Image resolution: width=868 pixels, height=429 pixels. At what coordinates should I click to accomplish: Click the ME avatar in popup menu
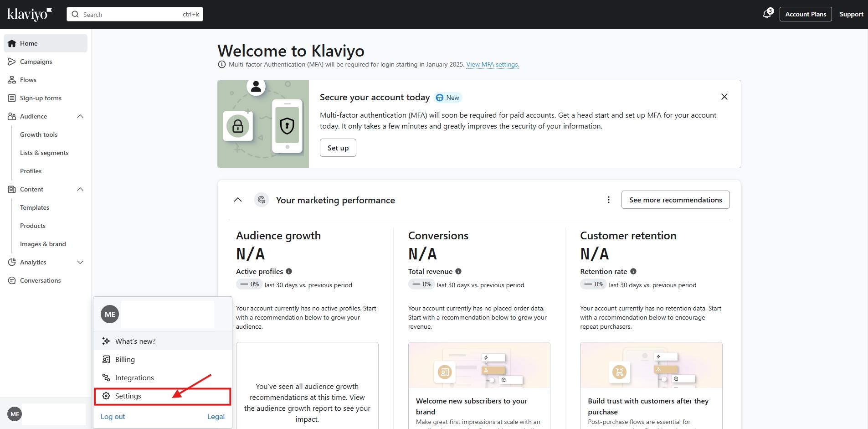pyautogui.click(x=110, y=314)
